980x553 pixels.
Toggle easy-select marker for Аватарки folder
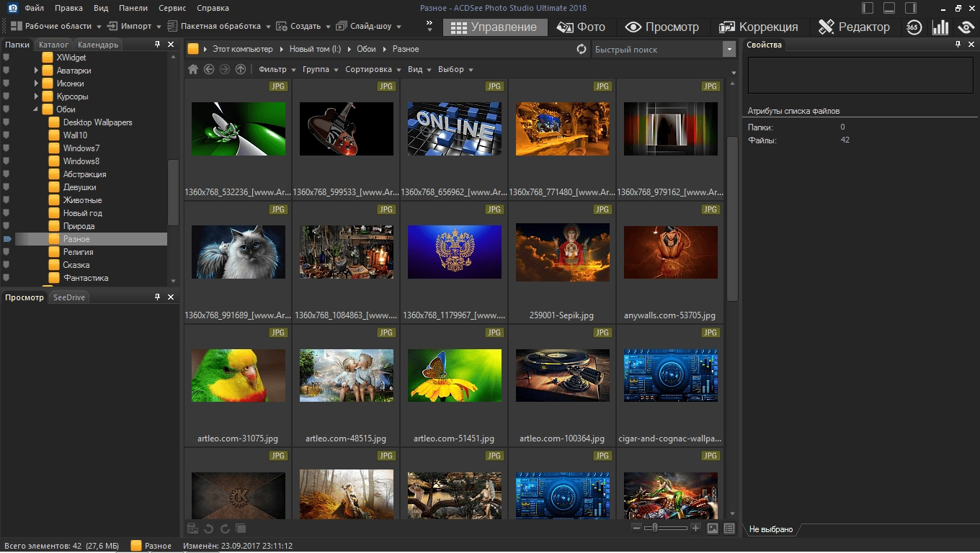(x=6, y=71)
